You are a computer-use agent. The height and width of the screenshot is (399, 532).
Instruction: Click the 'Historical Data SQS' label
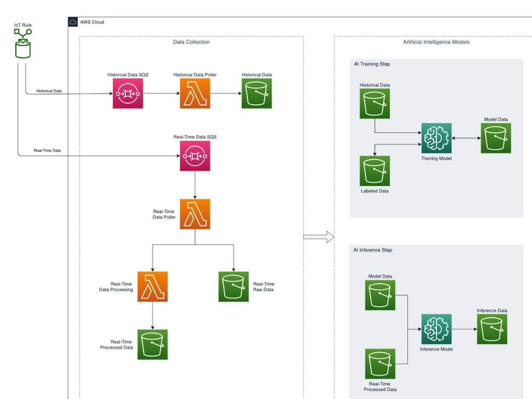click(x=128, y=74)
